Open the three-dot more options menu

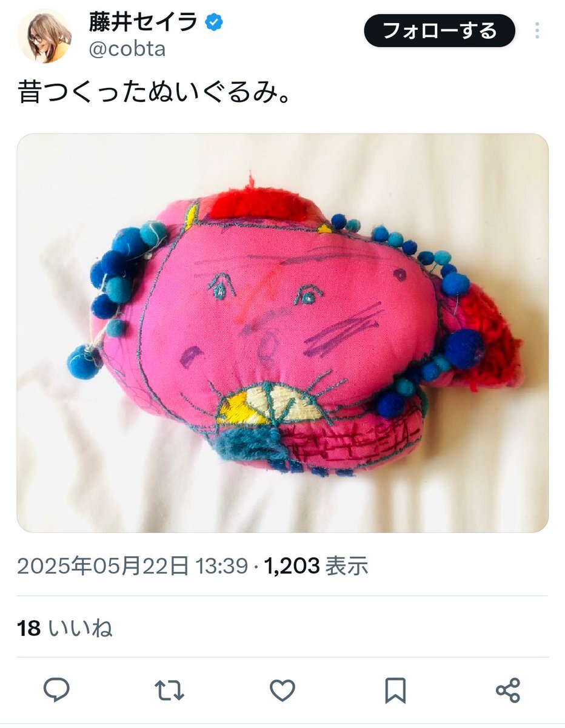tap(537, 30)
